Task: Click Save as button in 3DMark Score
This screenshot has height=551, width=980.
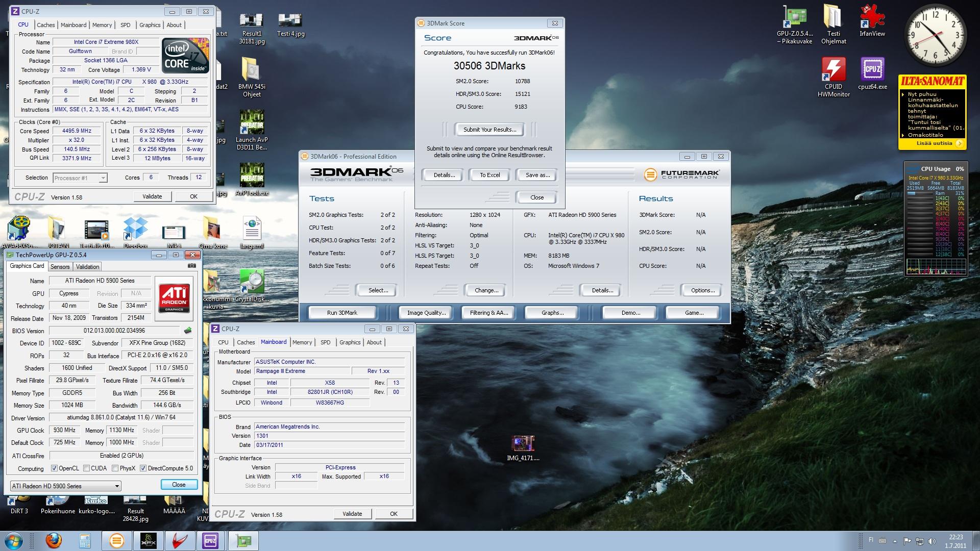Action: point(537,175)
